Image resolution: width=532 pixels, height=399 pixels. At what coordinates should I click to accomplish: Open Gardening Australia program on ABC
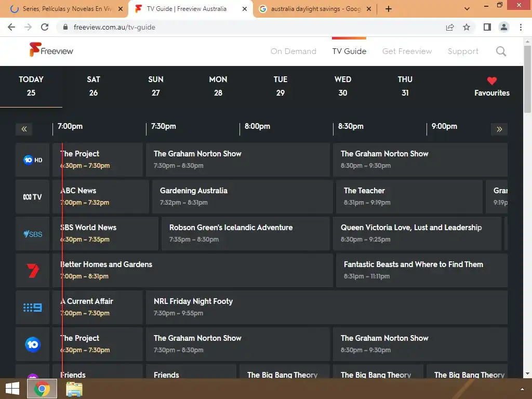[242, 197]
